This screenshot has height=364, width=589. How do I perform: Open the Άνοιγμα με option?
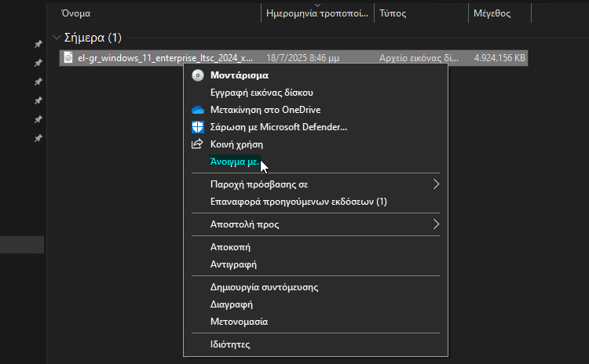235,162
